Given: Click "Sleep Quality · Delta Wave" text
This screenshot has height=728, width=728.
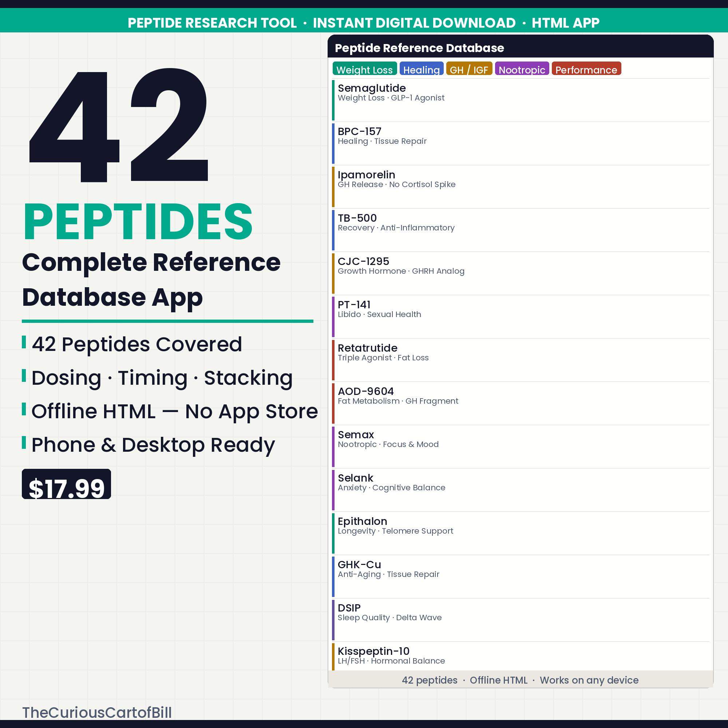Looking at the screenshot, I should [389, 618].
